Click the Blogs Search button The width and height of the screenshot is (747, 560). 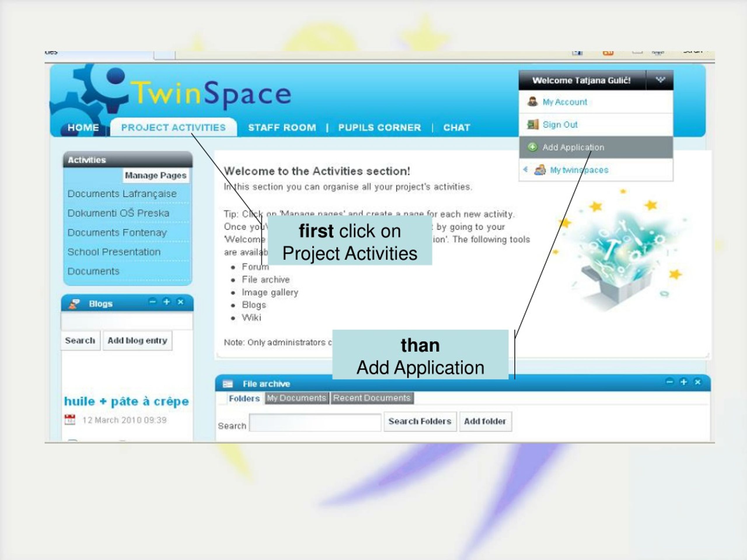click(x=80, y=341)
